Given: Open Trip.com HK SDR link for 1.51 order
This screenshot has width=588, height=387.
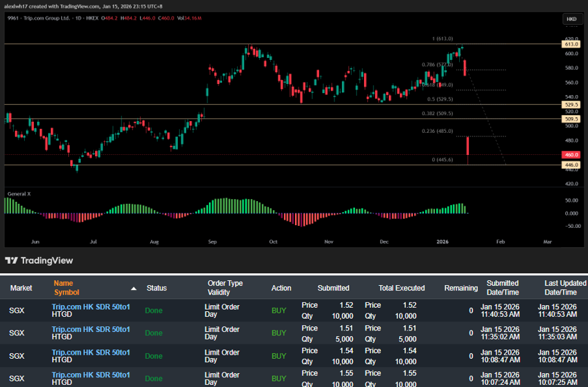Looking at the screenshot, I should [90, 329].
